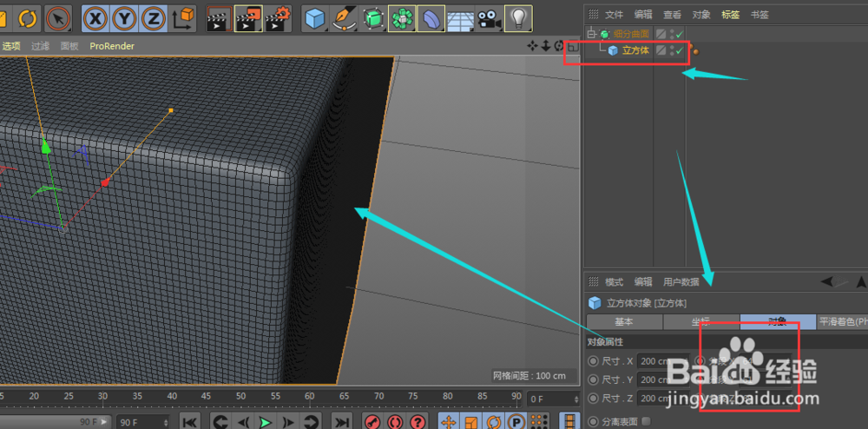Go to the next keyframe
The height and width of the screenshot is (429, 868).
click(x=311, y=422)
